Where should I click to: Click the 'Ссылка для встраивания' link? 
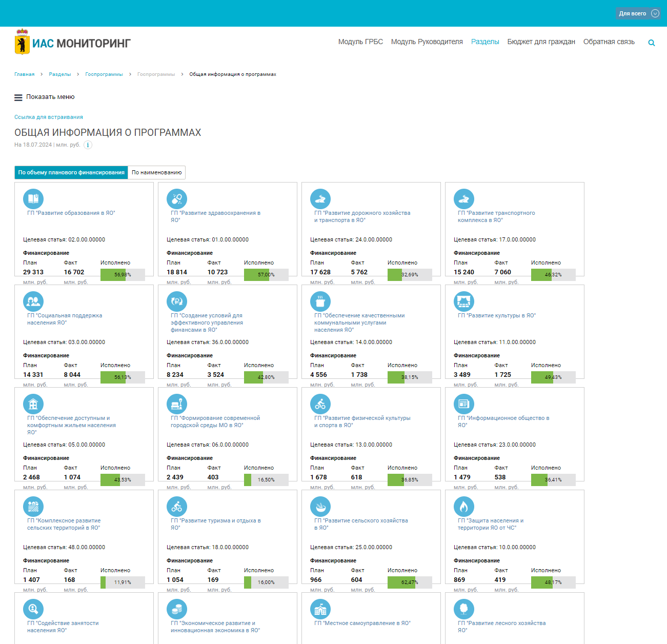(49, 117)
